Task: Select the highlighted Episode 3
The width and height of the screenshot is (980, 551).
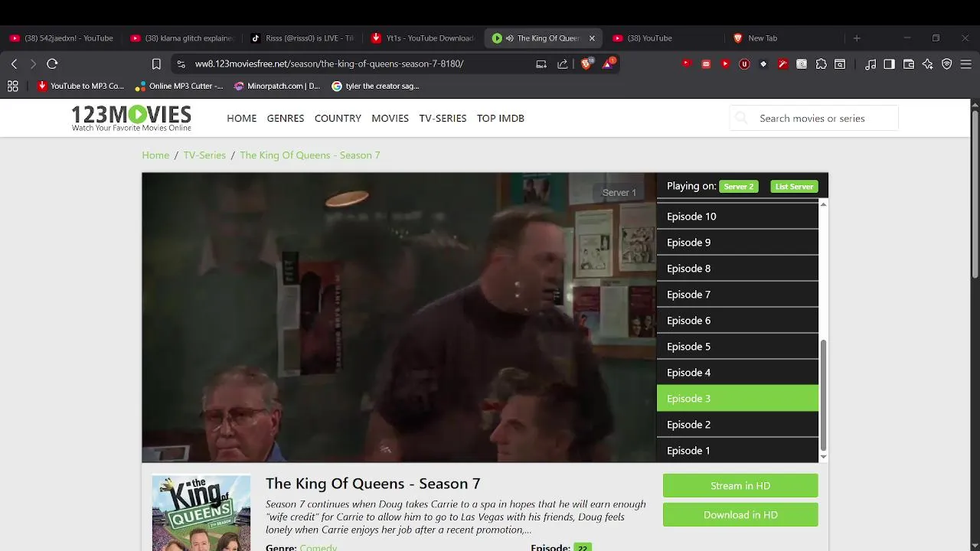Action: (x=737, y=399)
